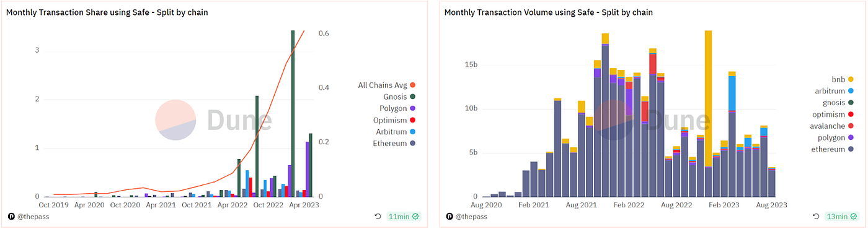Click the green check icon next to 13min
Screen dimensions: 868x229
coord(851,217)
